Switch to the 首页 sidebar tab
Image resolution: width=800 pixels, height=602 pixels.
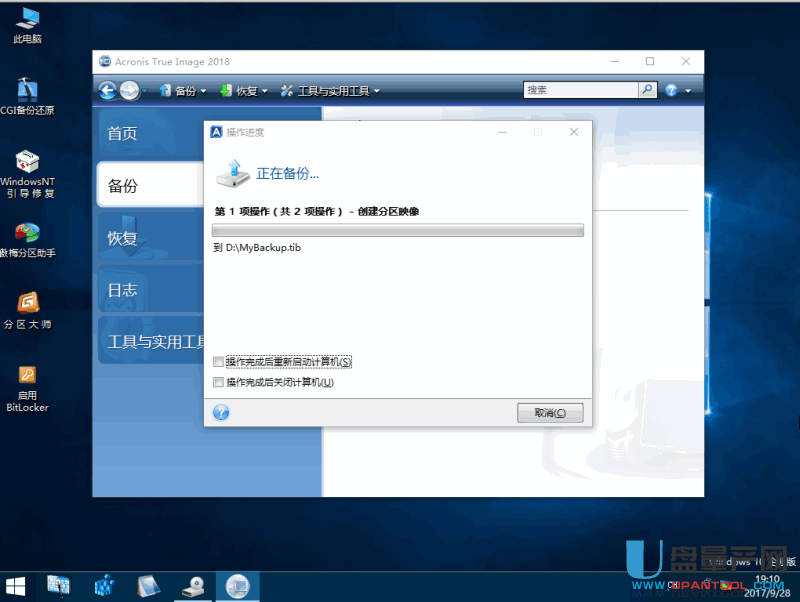coord(151,133)
